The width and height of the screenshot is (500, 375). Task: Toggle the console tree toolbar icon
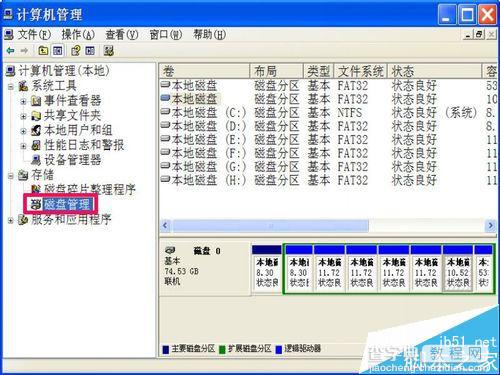click(x=58, y=51)
